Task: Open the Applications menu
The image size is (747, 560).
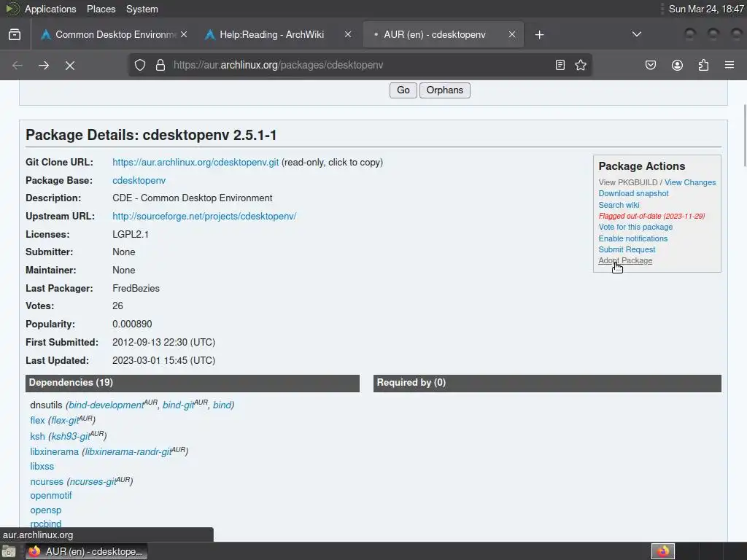Action: coord(50,9)
